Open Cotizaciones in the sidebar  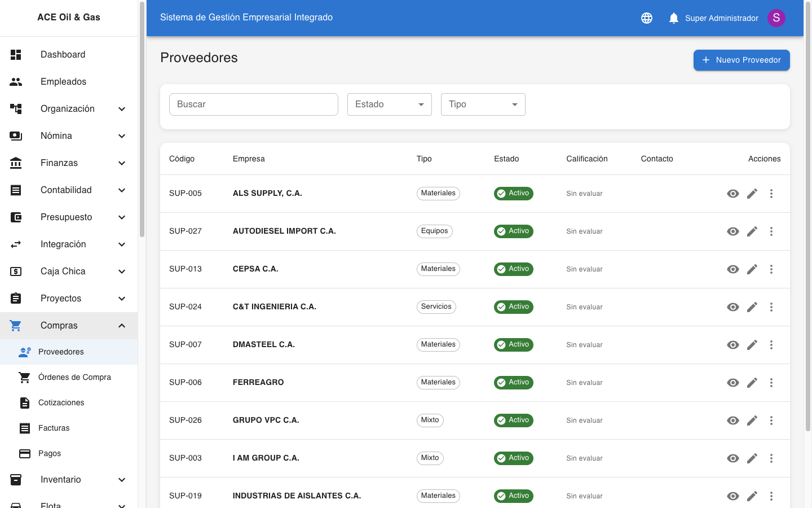pyautogui.click(x=61, y=402)
